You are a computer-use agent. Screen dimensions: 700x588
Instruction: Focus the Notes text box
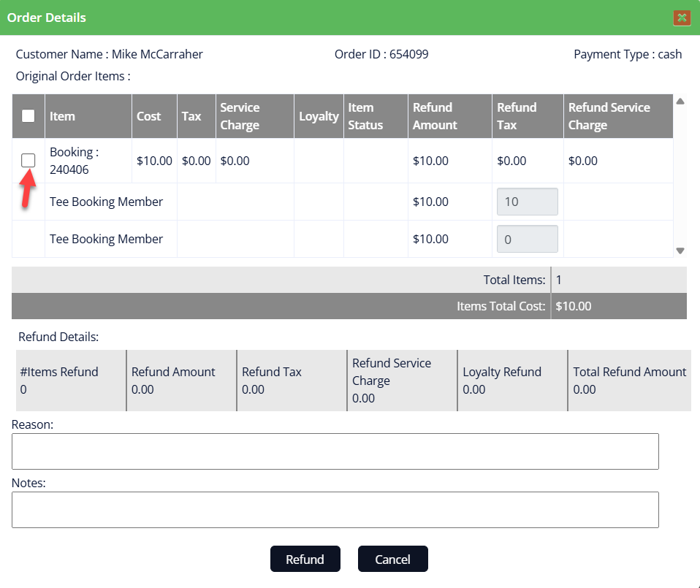pos(335,510)
